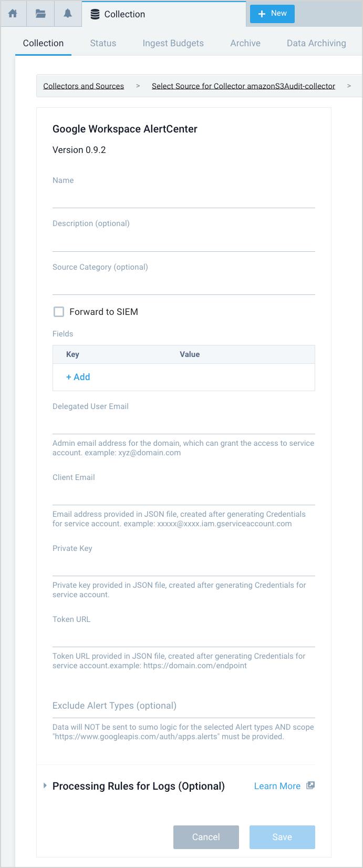Click the Collection database icon

95,14
